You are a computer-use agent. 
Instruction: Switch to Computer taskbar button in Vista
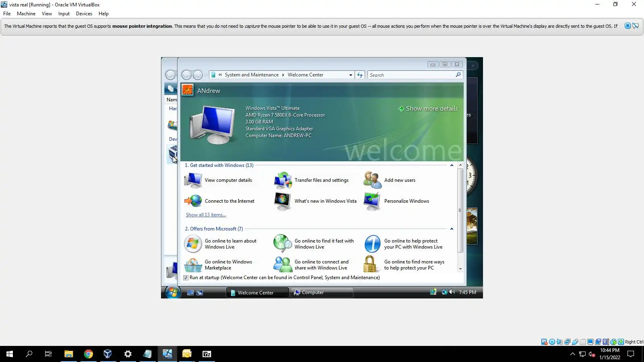(322, 292)
